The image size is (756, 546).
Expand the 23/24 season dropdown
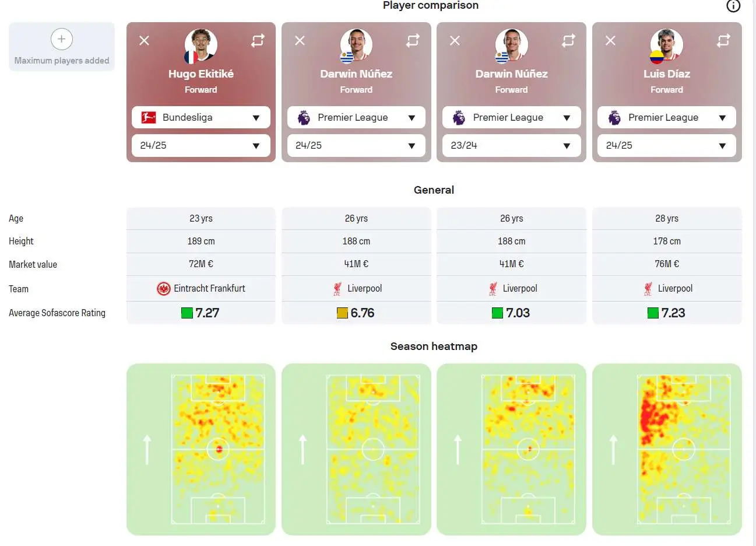click(512, 145)
